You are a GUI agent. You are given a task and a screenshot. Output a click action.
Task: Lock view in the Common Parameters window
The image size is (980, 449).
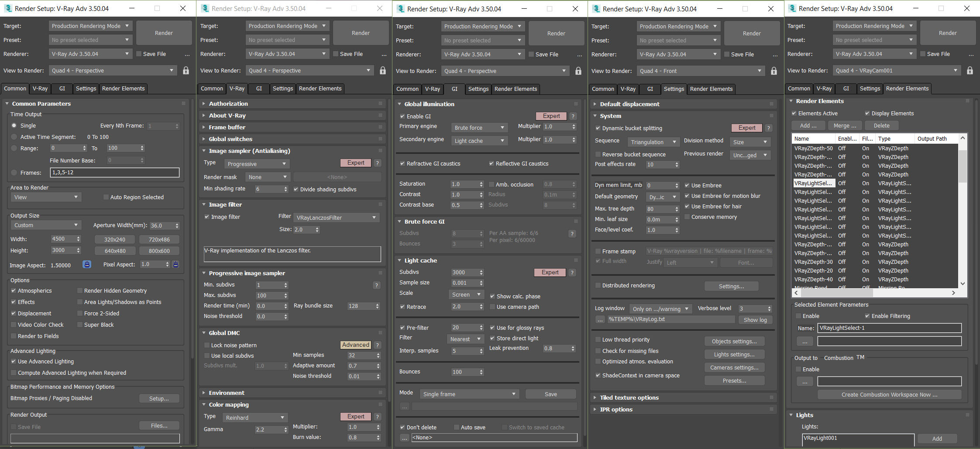click(186, 70)
